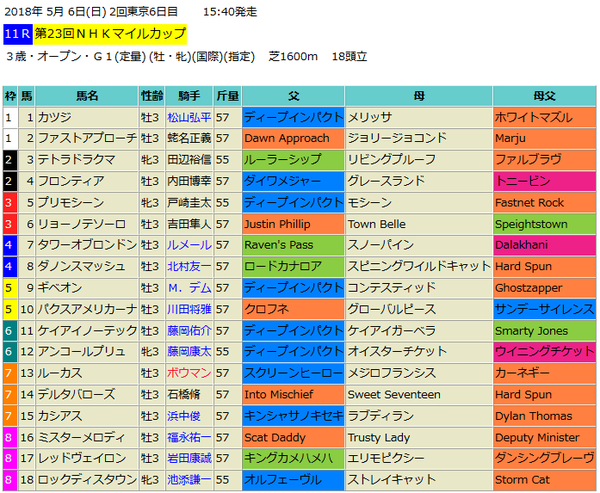The width and height of the screenshot is (600, 493).
Task: Open jockey link 浜中俊
Action: (x=184, y=416)
